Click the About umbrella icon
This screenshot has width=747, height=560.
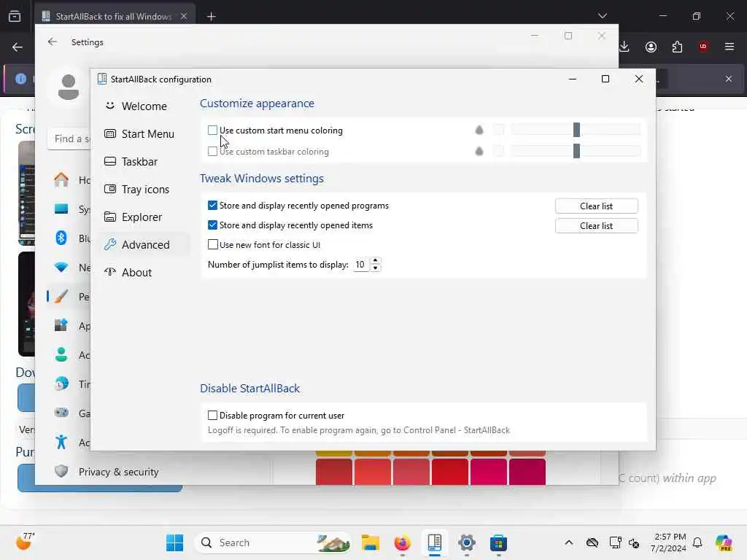[x=110, y=272]
